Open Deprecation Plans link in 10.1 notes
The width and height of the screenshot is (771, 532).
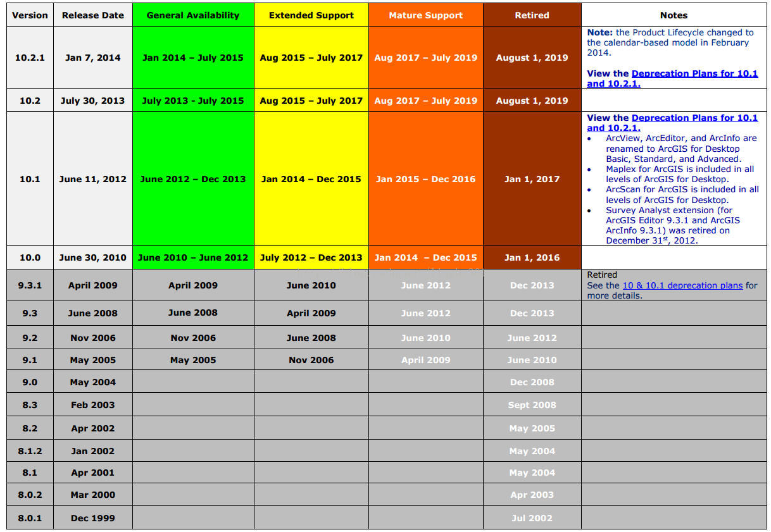click(x=672, y=123)
